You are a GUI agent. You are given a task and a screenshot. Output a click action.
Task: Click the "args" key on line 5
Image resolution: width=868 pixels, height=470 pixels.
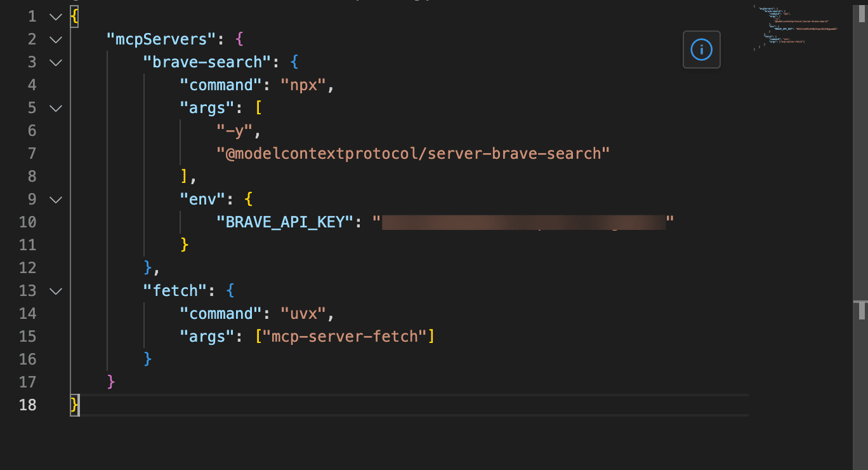tap(207, 108)
